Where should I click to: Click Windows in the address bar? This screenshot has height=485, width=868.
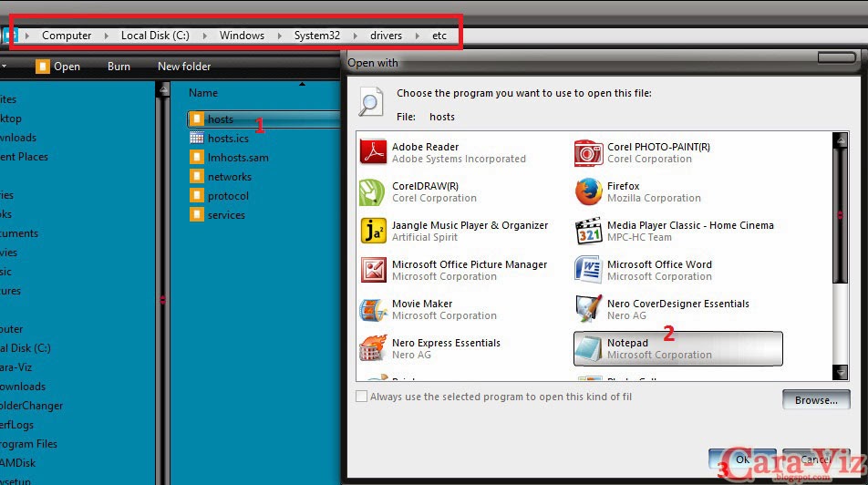point(242,36)
